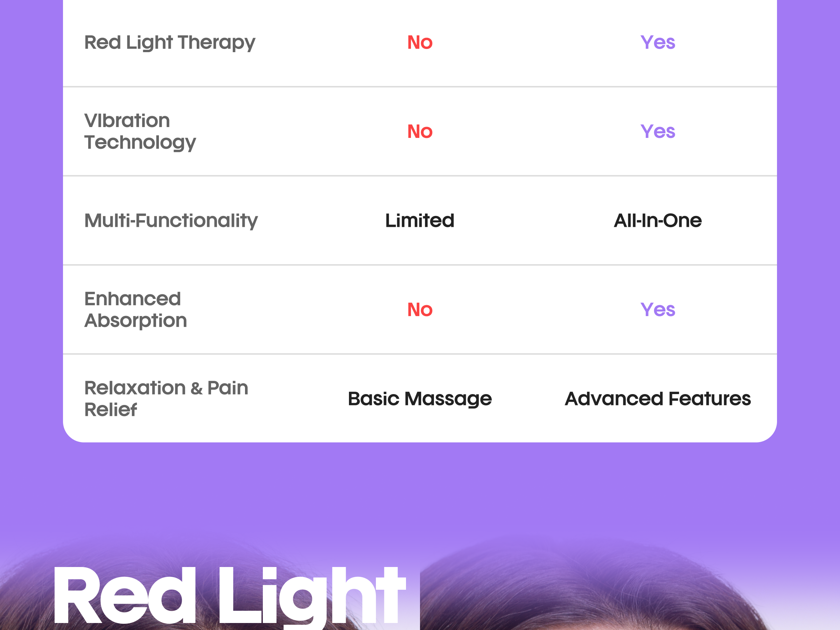The height and width of the screenshot is (630, 840).
Task: Click the 'Multi-Functionality' row label
Action: click(x=171, y=220)
